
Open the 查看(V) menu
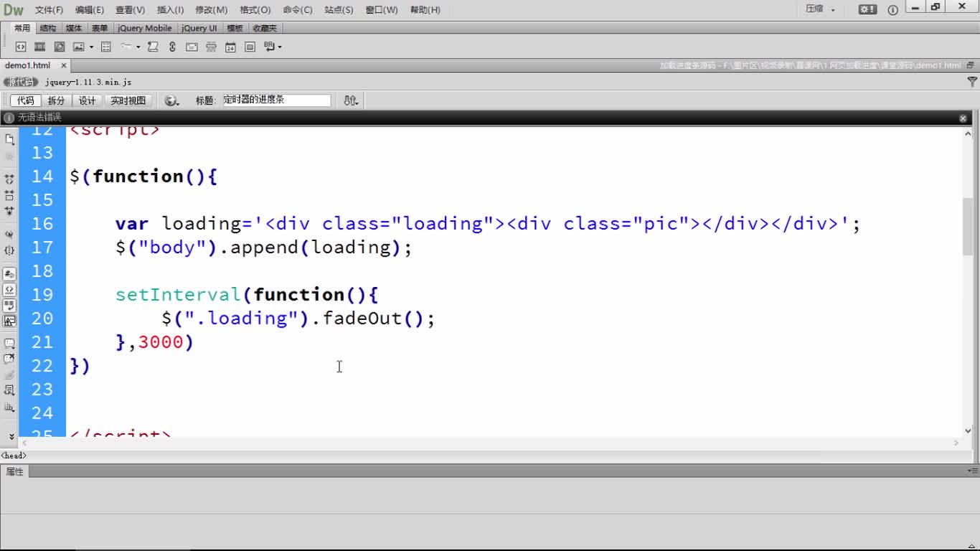point(130,10)
